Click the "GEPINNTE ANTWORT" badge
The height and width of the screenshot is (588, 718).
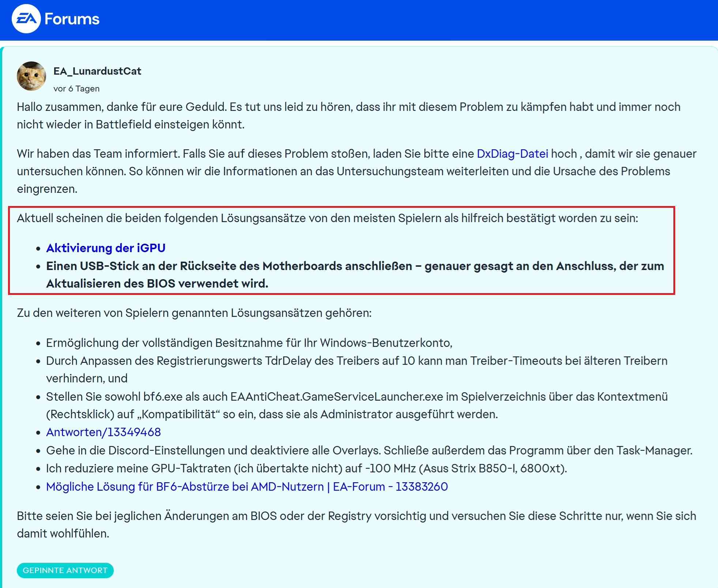[65, 570]
